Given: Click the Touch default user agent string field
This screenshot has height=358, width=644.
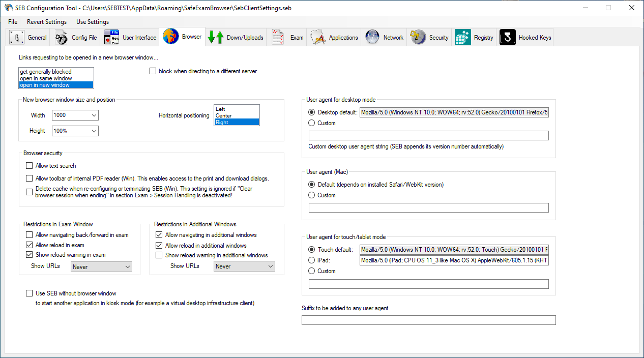Looking at the screenshot, I should point(454,250).
